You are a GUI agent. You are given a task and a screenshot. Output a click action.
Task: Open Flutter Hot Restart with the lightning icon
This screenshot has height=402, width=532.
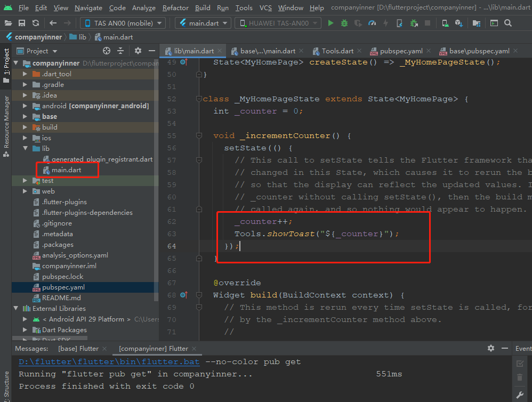(x=385, y=23)
